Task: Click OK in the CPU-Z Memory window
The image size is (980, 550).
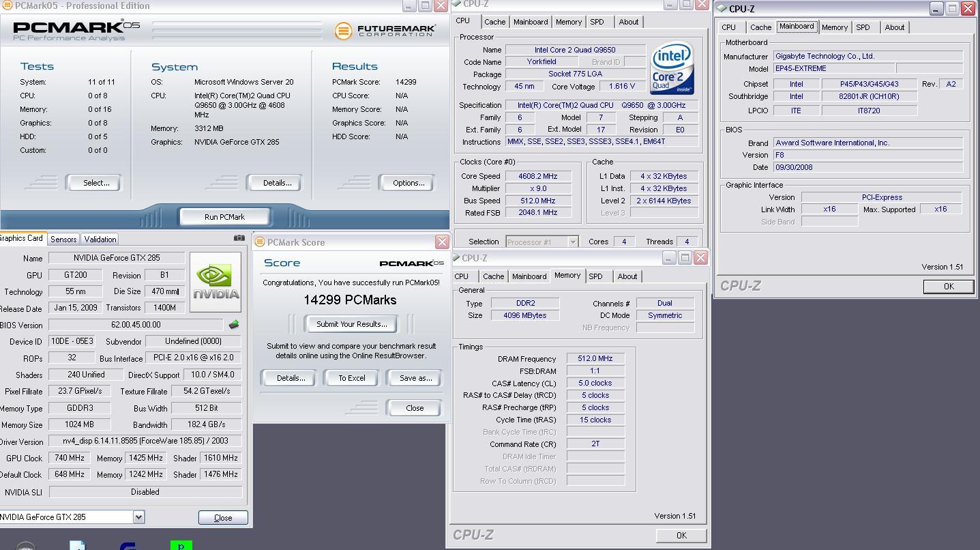Action: tap(681, 536)
